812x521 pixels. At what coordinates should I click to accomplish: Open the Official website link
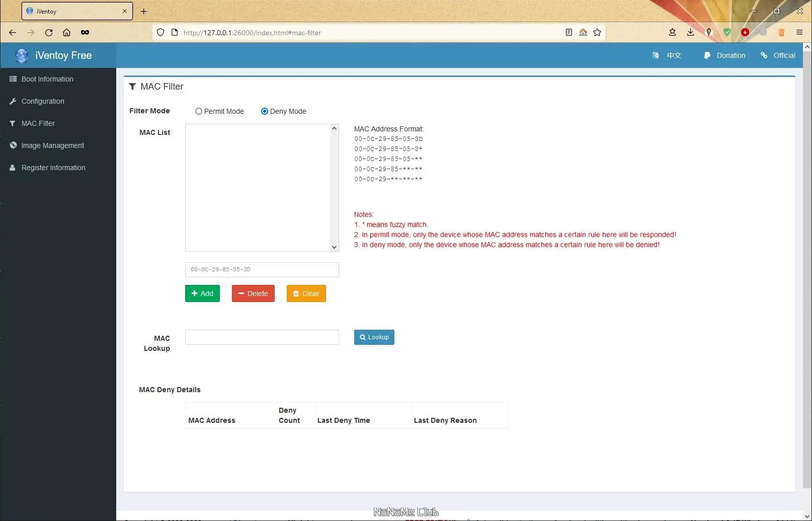tap(784, 55)
